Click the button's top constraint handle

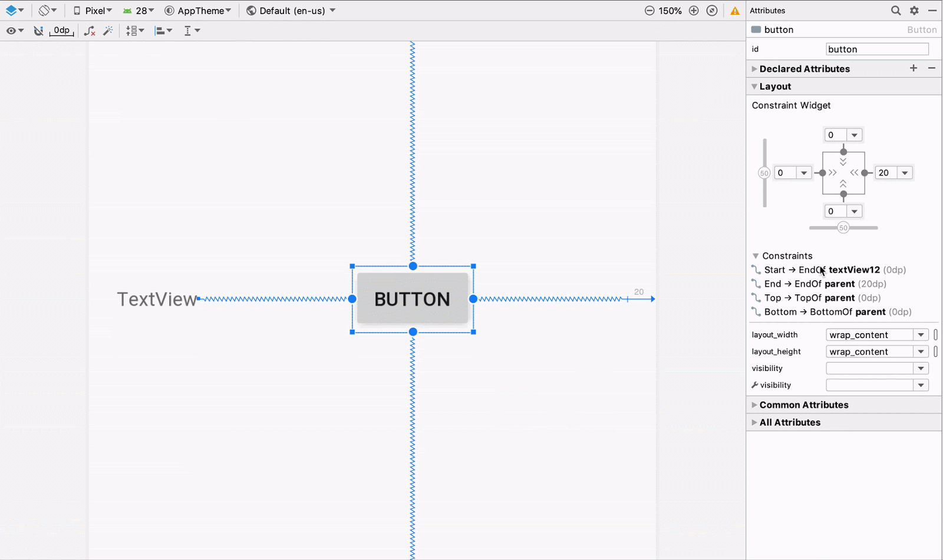[413, 266]
